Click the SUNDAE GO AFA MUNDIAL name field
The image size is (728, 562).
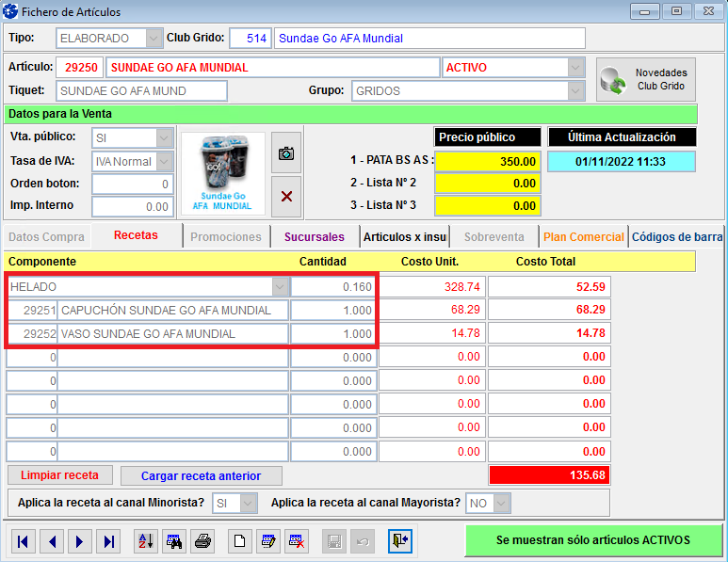(272, 67)
